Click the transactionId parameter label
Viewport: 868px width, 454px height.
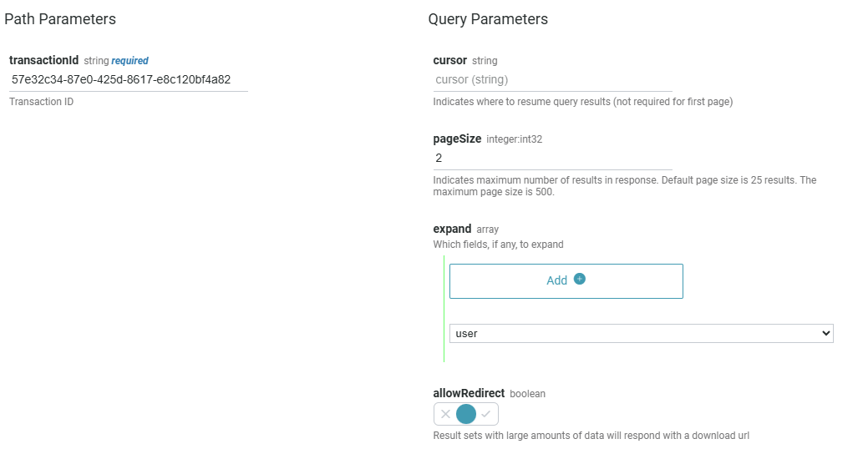44,61
